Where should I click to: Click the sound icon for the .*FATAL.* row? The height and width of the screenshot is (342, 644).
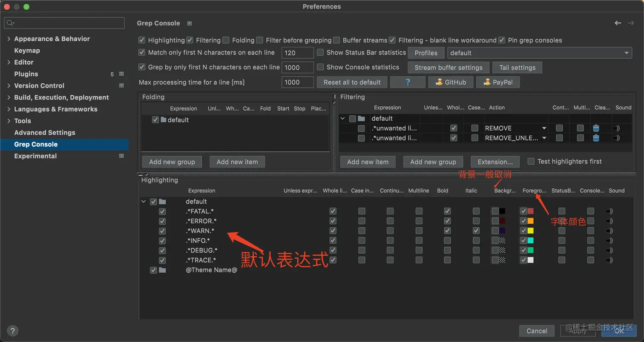(610, 211)
